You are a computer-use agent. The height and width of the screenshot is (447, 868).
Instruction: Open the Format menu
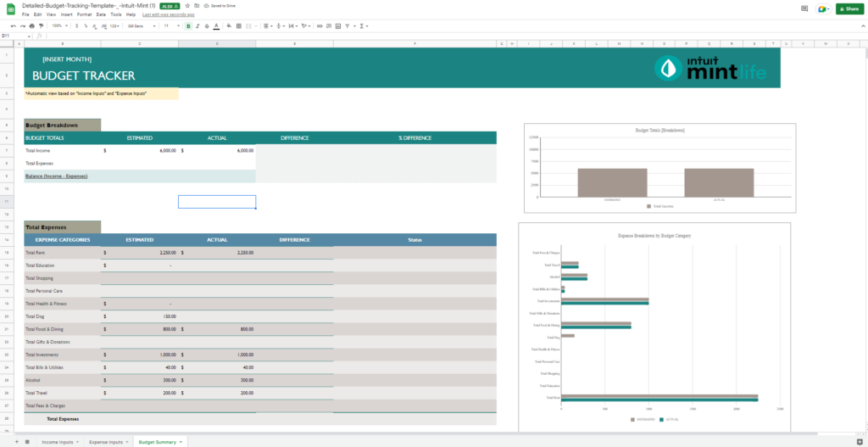click(84, 14)
